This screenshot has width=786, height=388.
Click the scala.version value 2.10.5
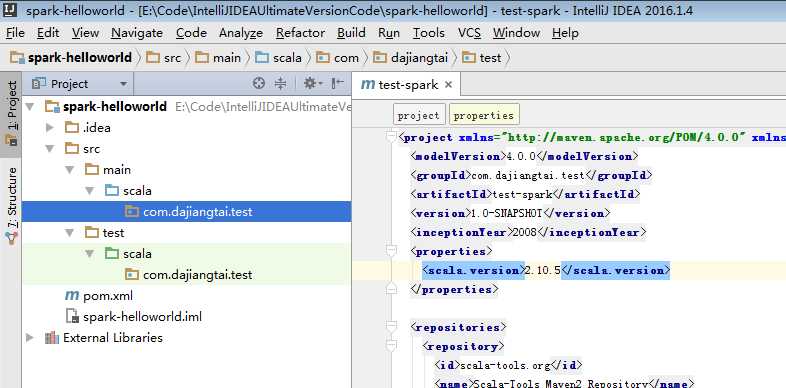(542, 271)
